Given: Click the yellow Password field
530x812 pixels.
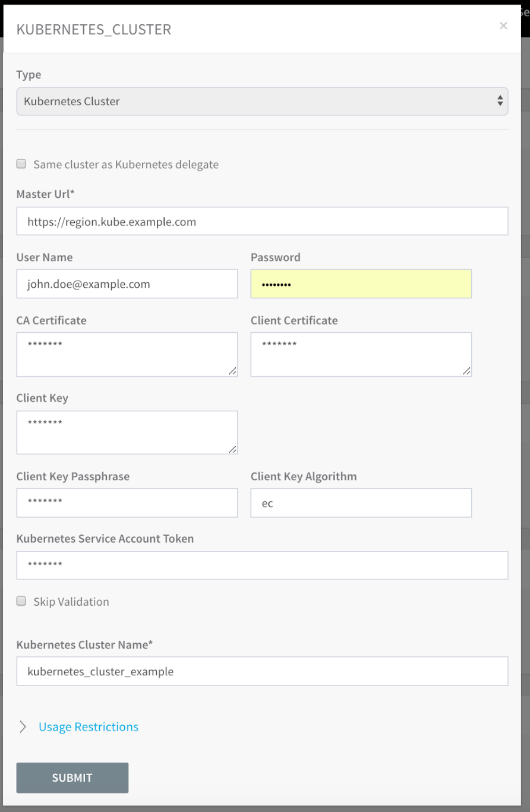Looking at the screenshot, I should click(x=361, y=284).
